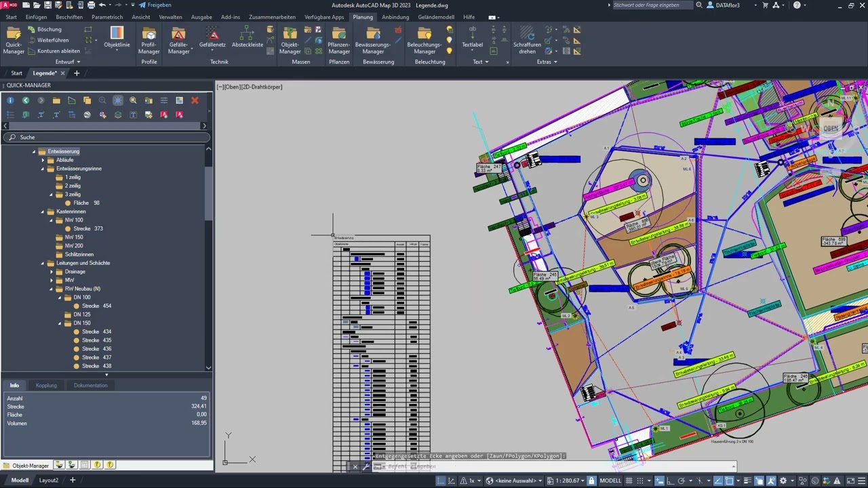
Task: Click the Freigeben share button
Action: pyautogui.click(x=155, y=5)
